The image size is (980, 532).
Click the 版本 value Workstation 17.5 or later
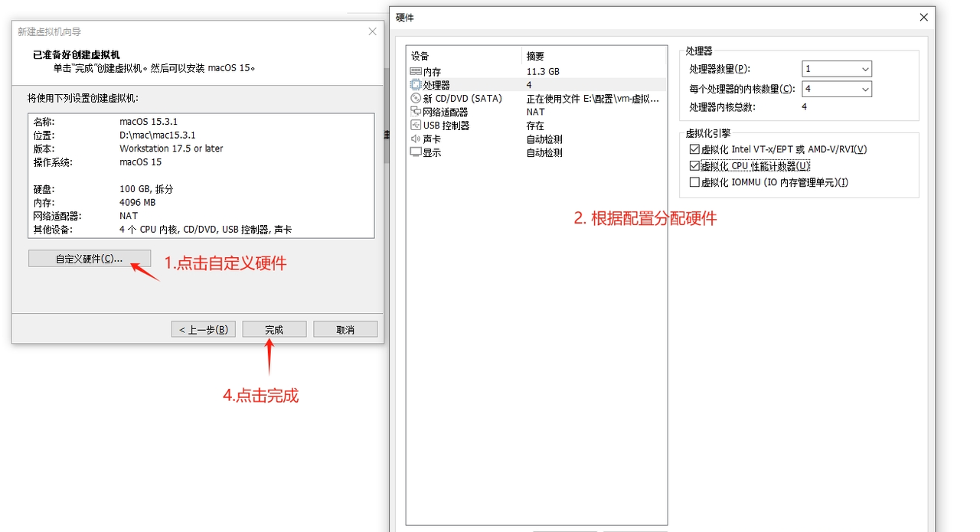coord(171,149)
